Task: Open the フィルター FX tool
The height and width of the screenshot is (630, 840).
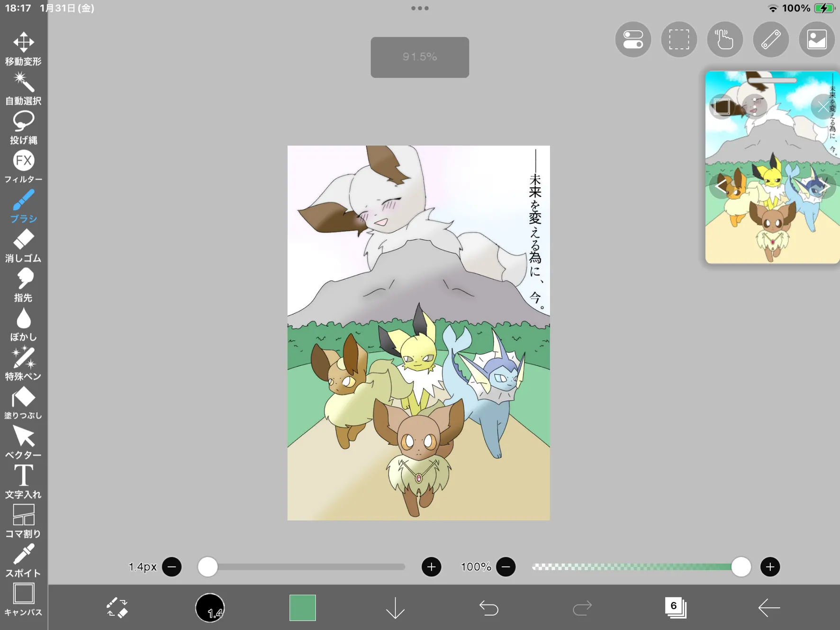Action: click(23, 167)
